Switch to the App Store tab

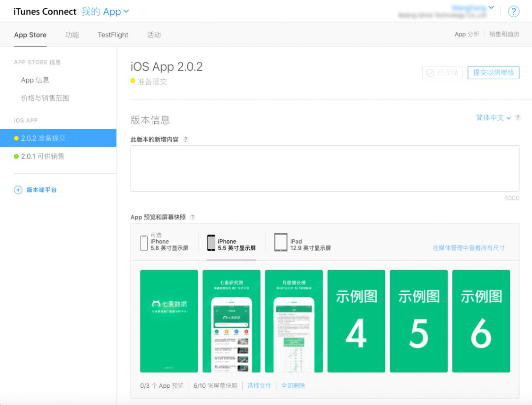[30, 34]
